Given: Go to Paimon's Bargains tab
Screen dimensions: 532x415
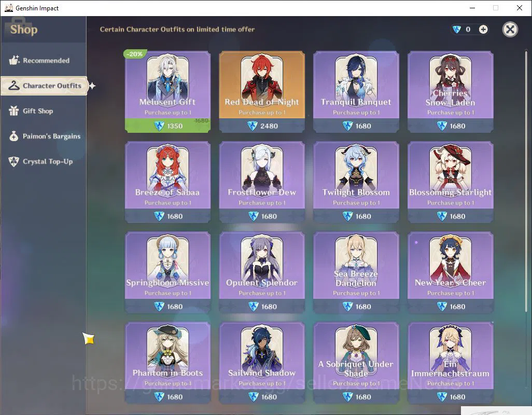Looking at the screenshot, I should pyautogui.click(x=43, y=136).
